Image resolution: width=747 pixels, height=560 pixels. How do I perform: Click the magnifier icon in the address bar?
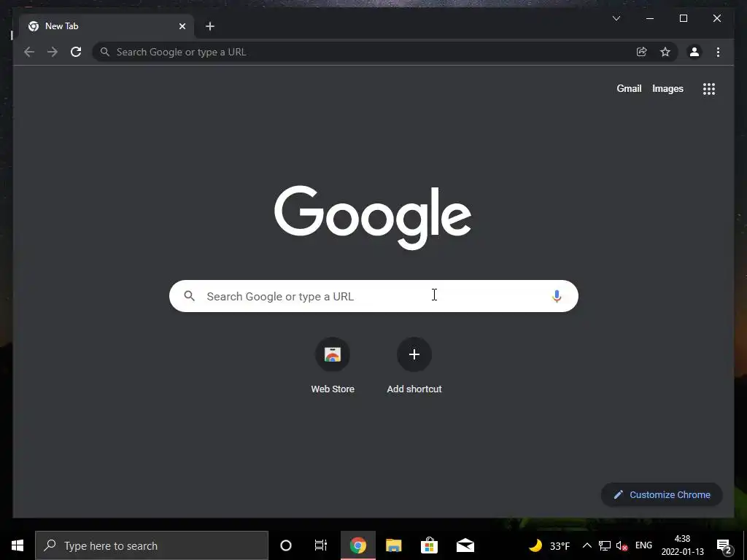click(x=105, y=52)
